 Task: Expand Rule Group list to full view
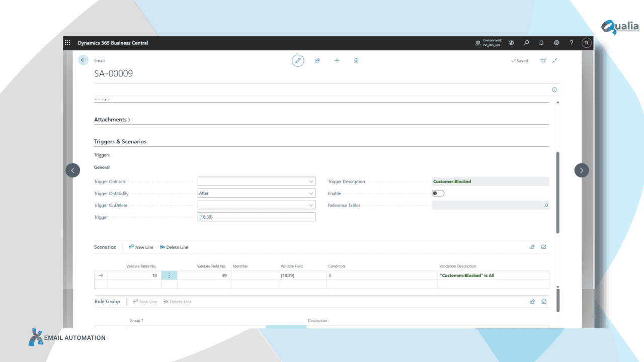pyautogui.click(x=544, y=302)
